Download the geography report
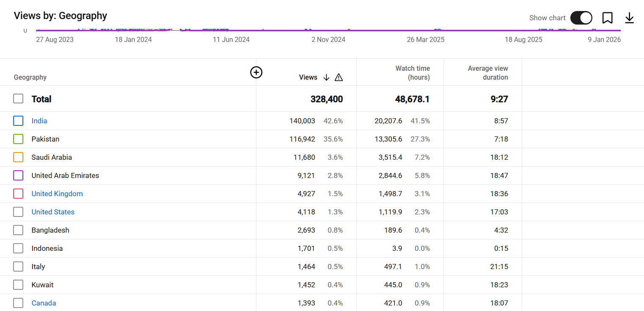 click(629, 18)
